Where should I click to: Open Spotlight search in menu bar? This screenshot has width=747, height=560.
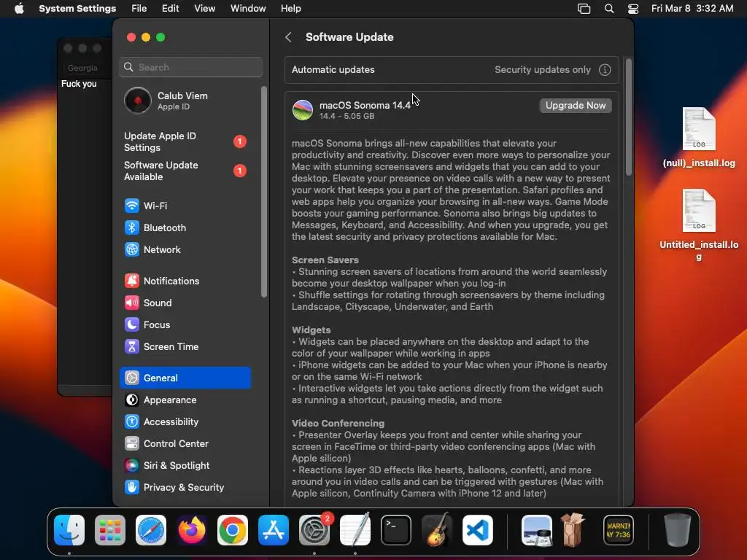[609, 9]
